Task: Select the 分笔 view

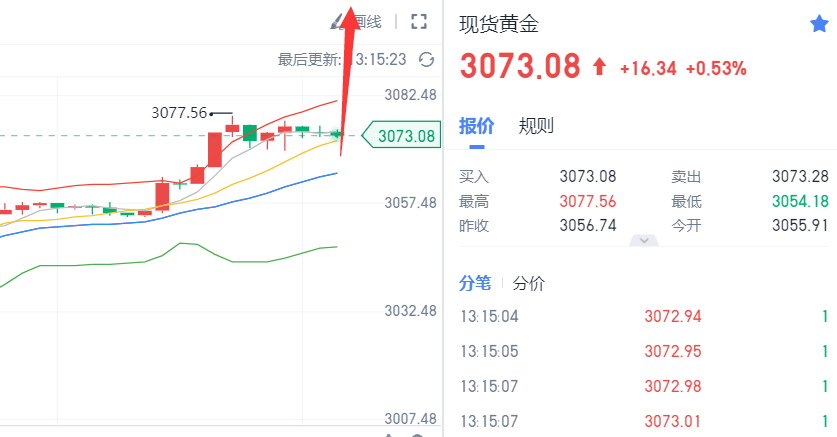Action: click(x=475, y=283)
